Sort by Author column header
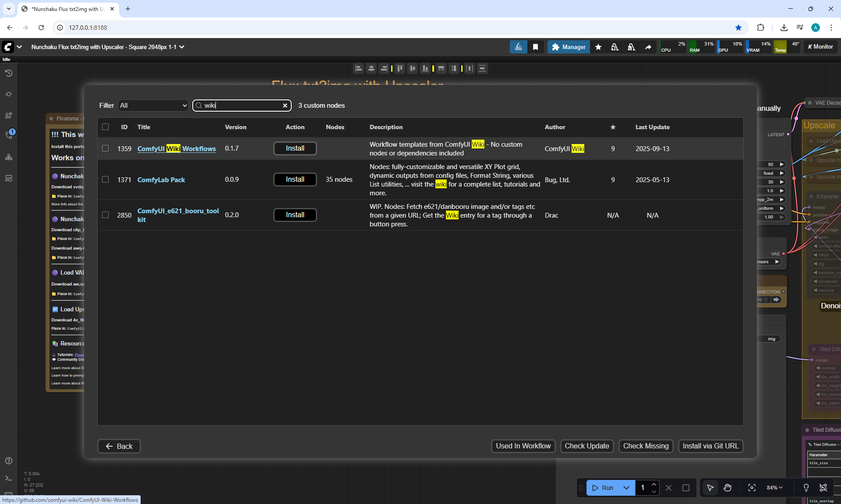The width and height of the screenshot is (841, 504). 555,127
